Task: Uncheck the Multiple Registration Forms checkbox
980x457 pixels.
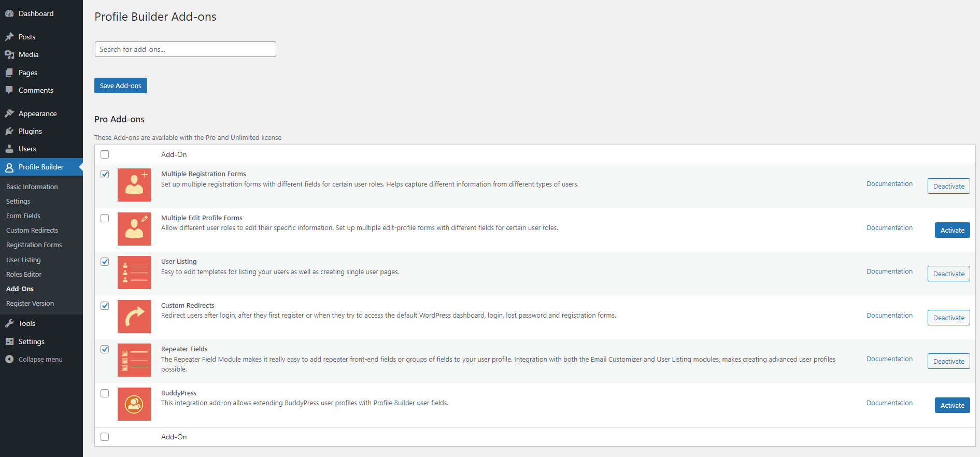Action: [105, 174]
